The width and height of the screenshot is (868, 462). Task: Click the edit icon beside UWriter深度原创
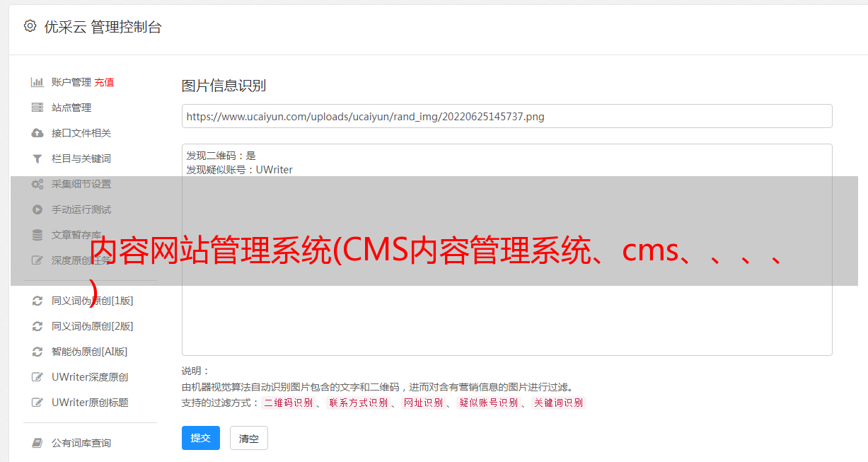37,377
